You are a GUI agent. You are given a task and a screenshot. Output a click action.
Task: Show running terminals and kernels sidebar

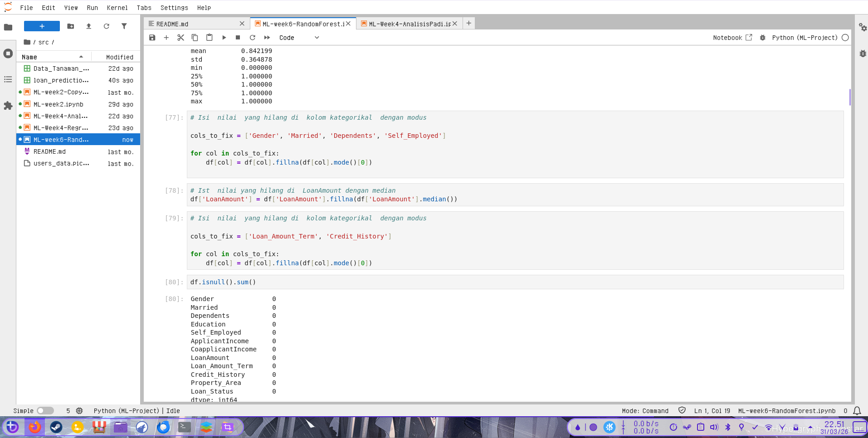[x=8, y=53]
